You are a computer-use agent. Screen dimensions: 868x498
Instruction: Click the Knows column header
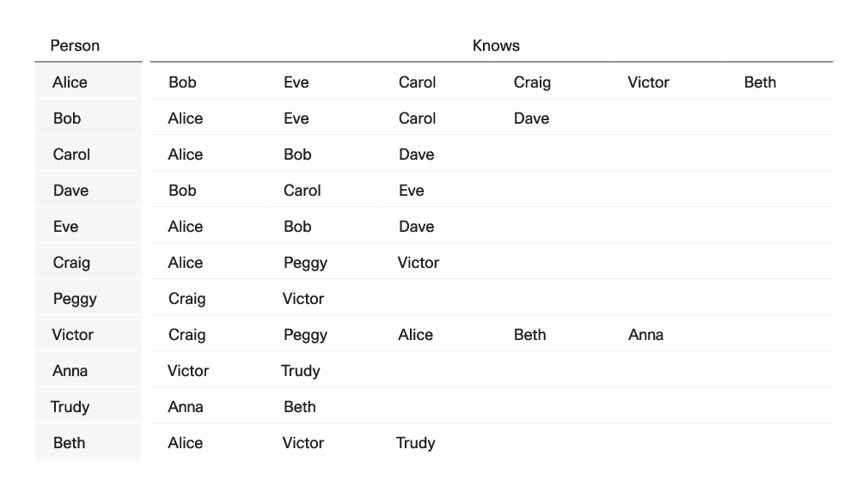(x=496, y=46)
